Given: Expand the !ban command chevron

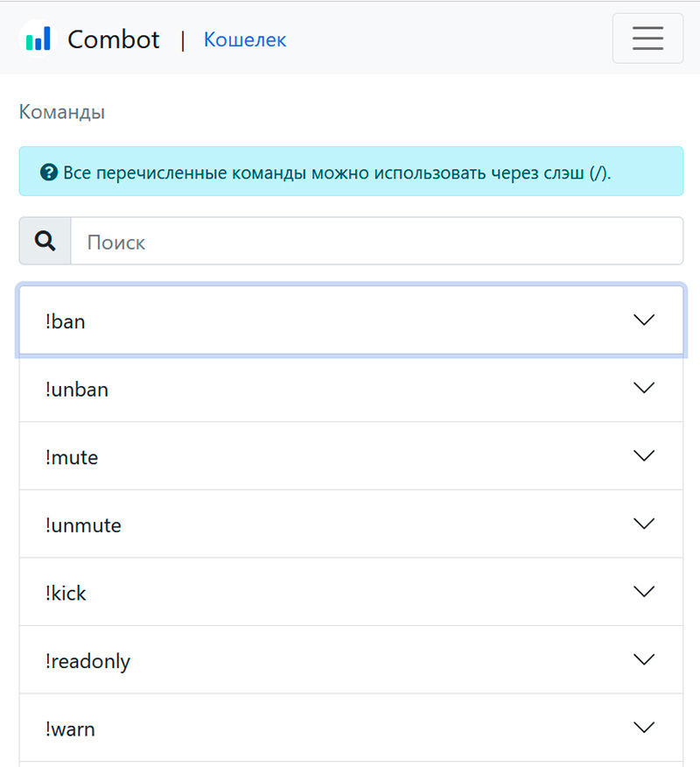Looking at the screenshot, I should click(644, 320).
